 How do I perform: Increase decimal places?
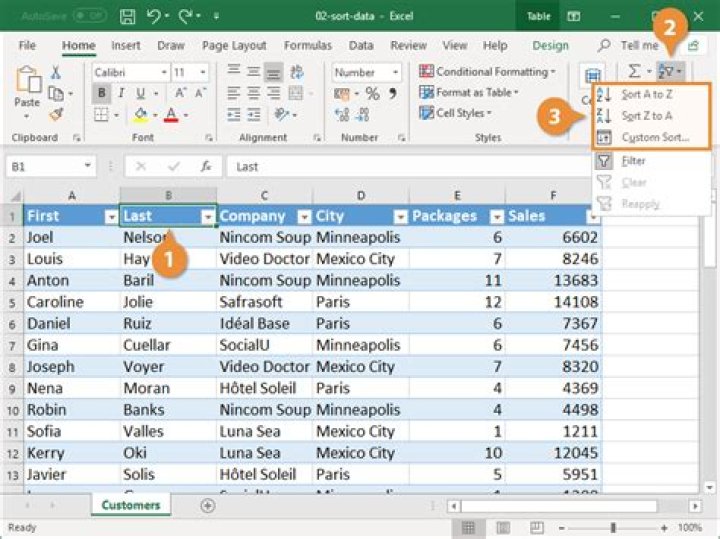click(x=342, y=115)
